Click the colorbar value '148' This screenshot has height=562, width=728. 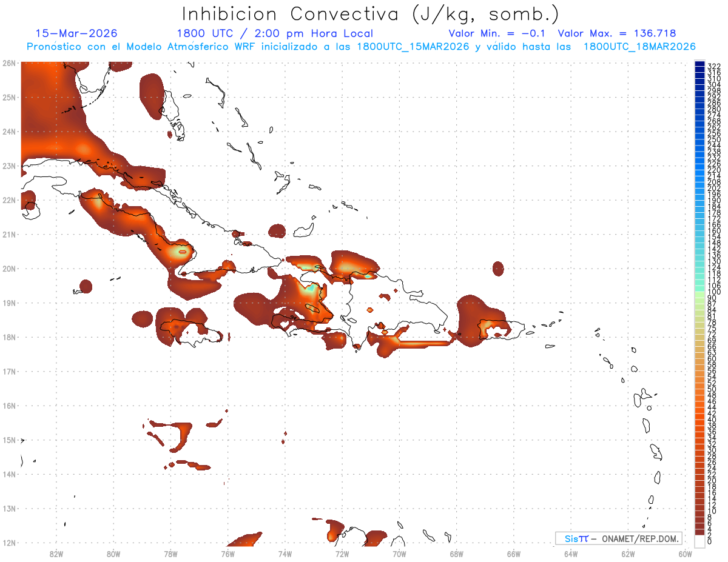pos(714,243)
